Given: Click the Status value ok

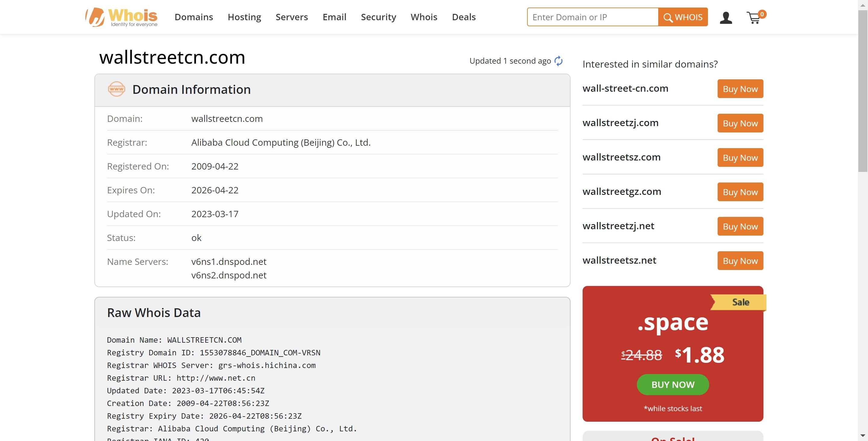Looking at the screenshot, I should [196, 238].
